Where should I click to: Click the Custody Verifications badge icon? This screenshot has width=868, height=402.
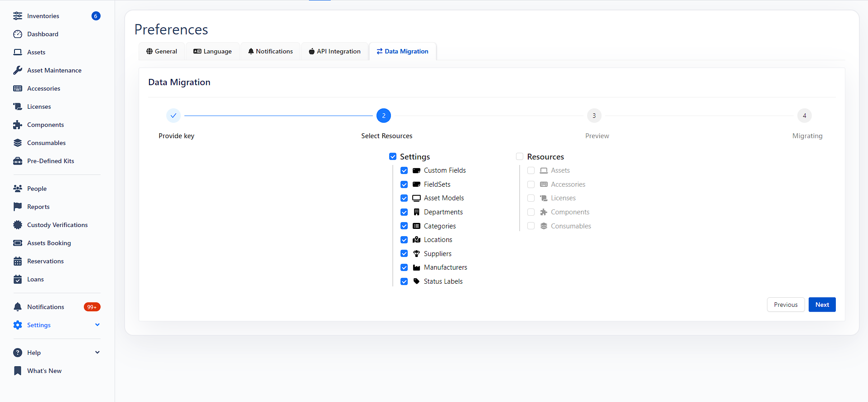coord(18,225)
